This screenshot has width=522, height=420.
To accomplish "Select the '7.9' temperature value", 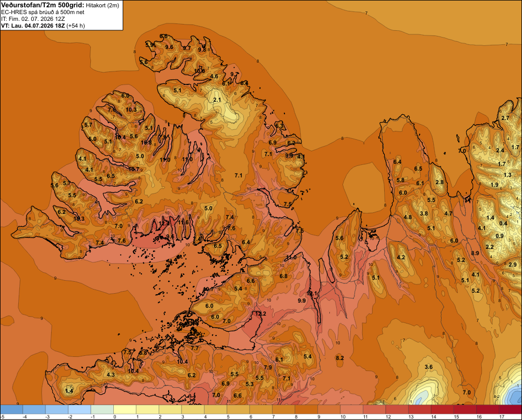I will coord(268,367).
